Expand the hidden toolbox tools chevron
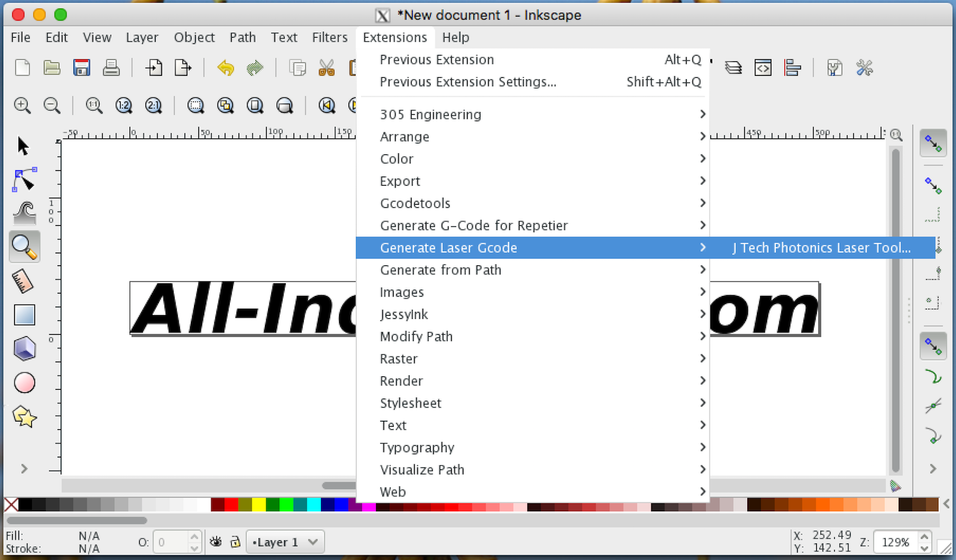956x560 pixels. tap(24, 469)
